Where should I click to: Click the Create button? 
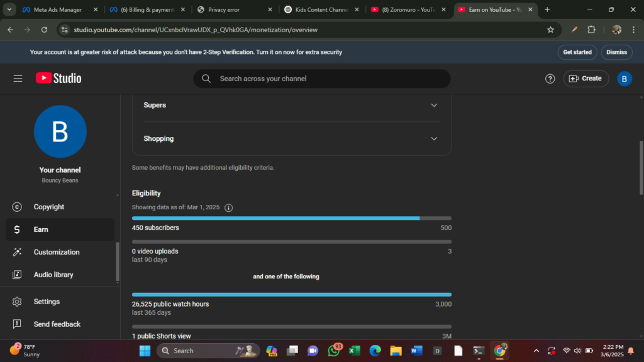pos(586,79)
